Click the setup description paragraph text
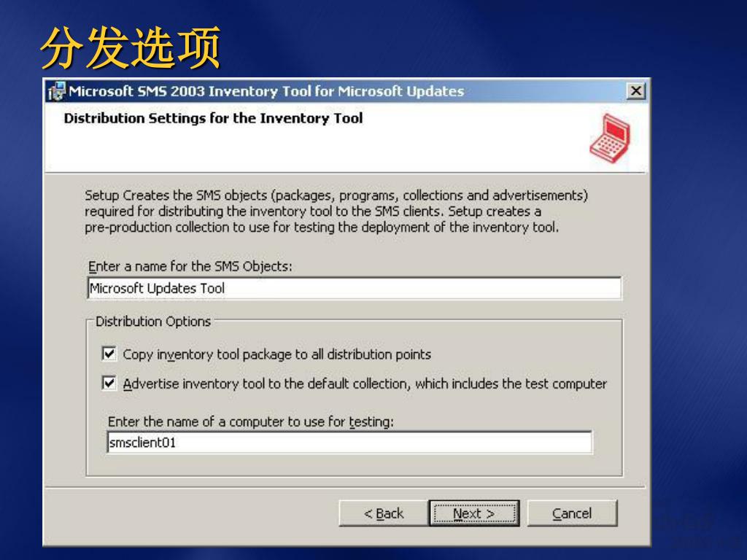 pyautogui.click(x=336, y=211)
